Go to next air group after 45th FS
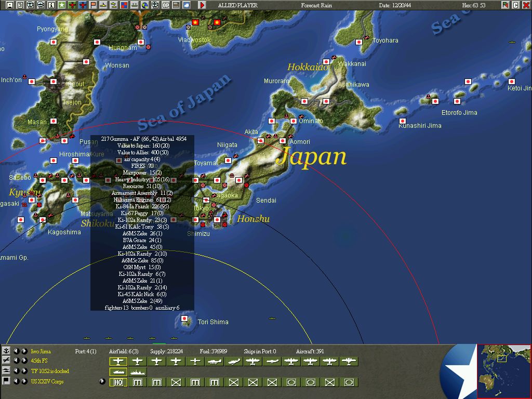Screen dimensions: 532x399 pos(24,361)
